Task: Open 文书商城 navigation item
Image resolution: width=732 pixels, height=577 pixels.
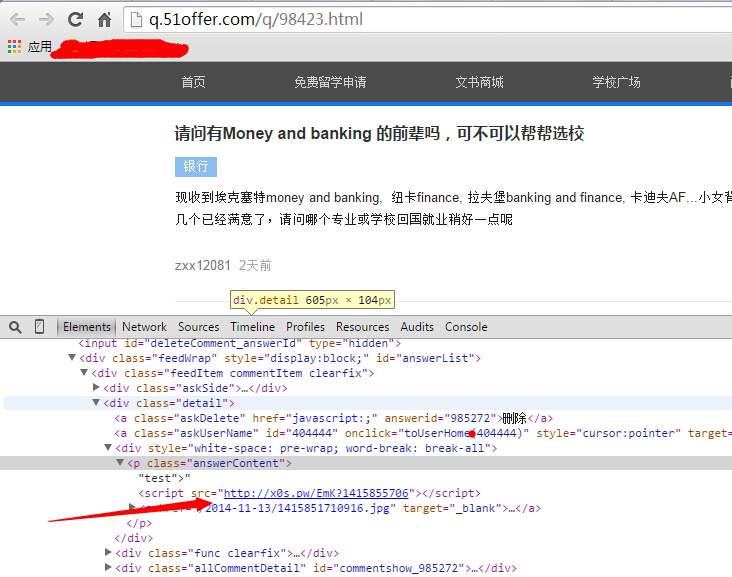Action: click(479, 82)
